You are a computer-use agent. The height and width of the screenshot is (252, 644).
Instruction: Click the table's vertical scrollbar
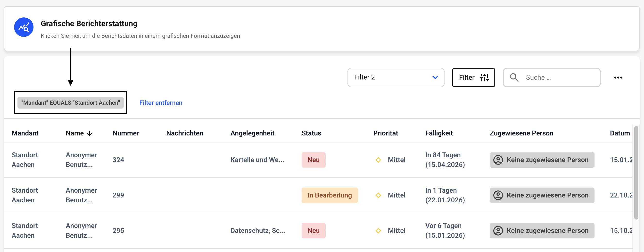pyautogui.click(x=636, y=172)
